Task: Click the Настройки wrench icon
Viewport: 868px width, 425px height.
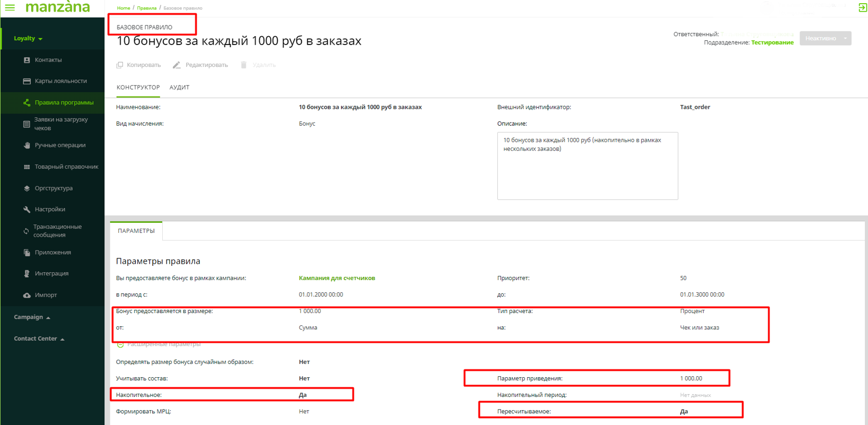Action: [27, 210]
